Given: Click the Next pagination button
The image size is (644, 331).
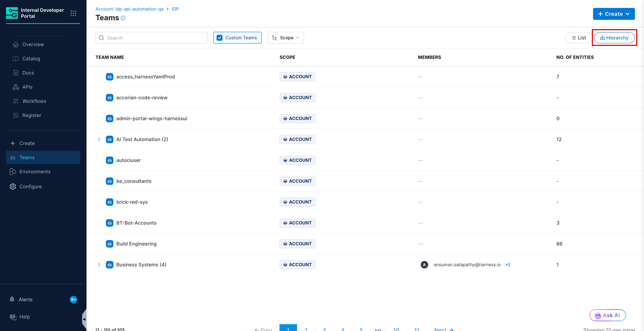Looking at the screenshot, I should pyautogui.click(x=443, y=328).
